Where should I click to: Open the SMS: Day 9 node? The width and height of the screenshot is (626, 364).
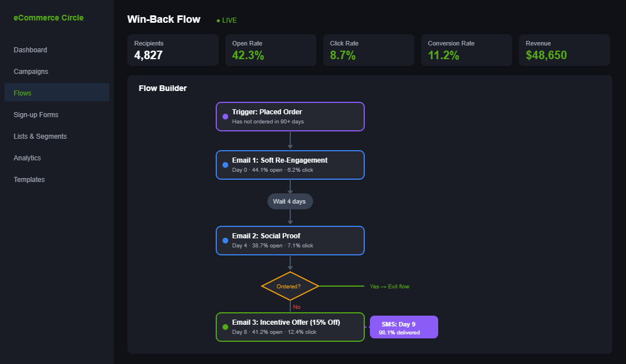tap(403, 327)
